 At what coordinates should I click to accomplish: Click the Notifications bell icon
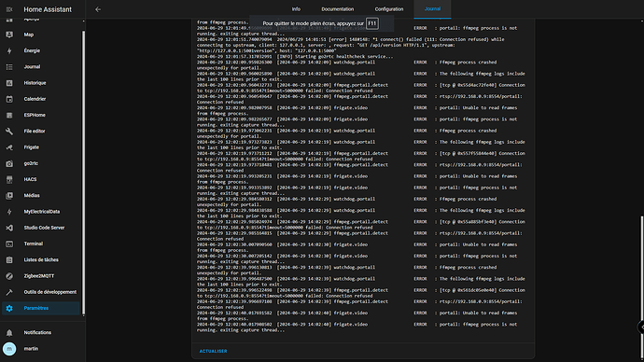point(9,333)
